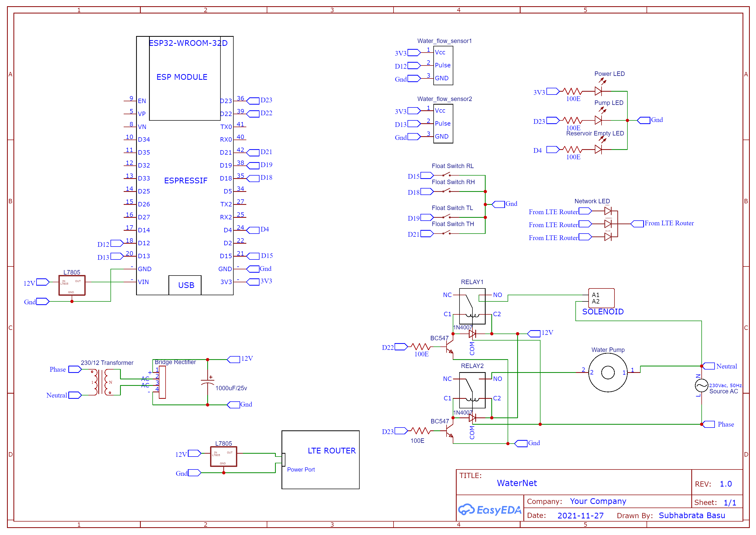Viewport: 756px width, 535px height.
Task: Click the RELAY2 switch symbol
Action: [x=472, y=390]
